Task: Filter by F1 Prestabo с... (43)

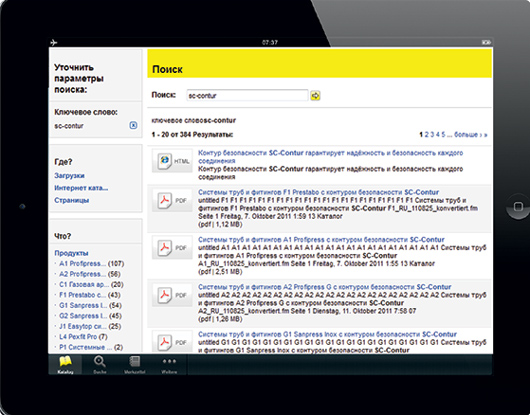Action: [90, 295]
